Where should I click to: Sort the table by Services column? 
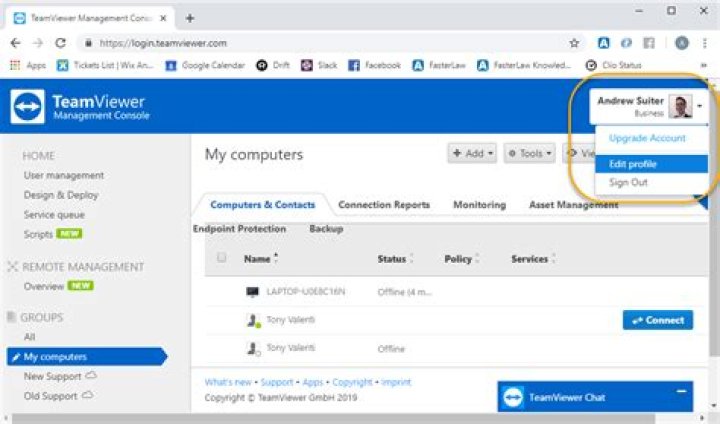tap(534, 259)
